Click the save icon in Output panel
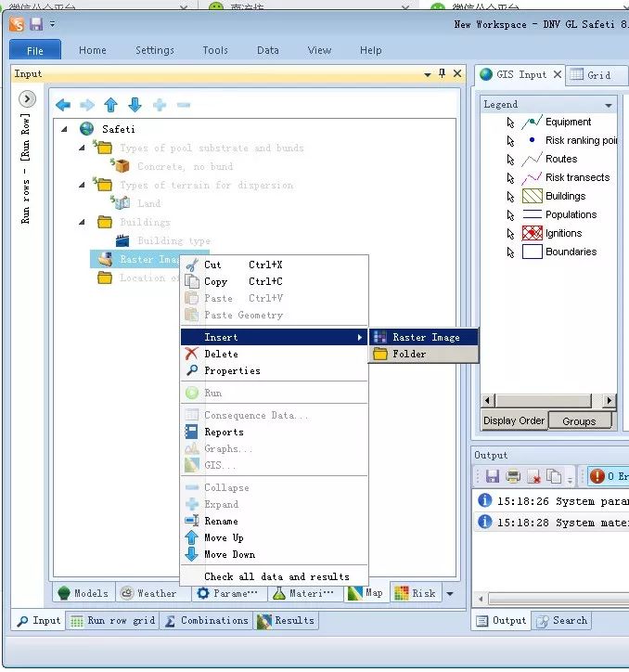Image resolution: width=629 pixels, height=672 pixels. pos(492,476)
